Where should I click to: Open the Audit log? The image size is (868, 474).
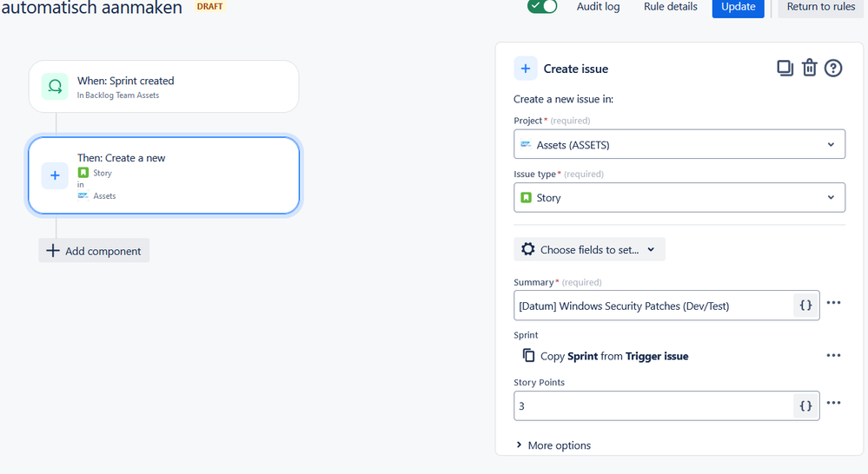tap(598, 7)
